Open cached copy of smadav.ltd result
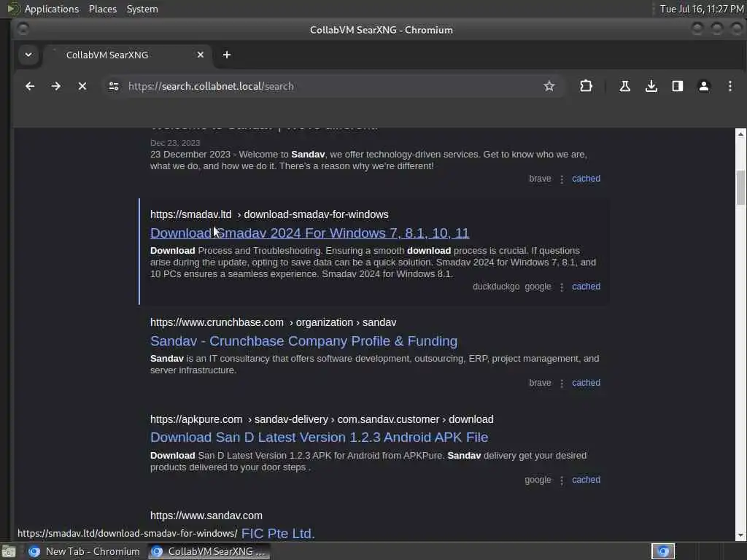The height and width of the screenshot is (560, 747). pyautogui.click(x=586, y=286)
